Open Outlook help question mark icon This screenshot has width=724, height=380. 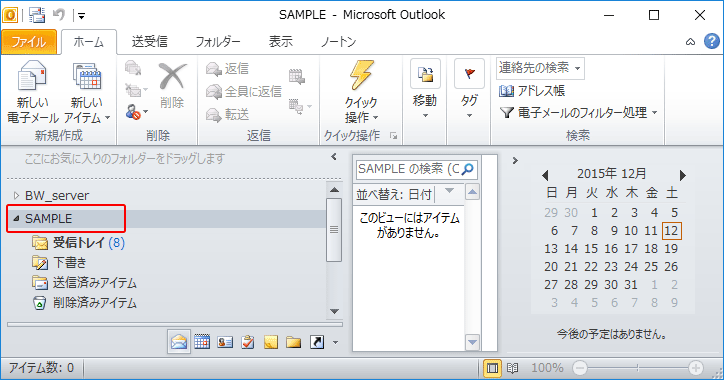click(x=712, y=42)
